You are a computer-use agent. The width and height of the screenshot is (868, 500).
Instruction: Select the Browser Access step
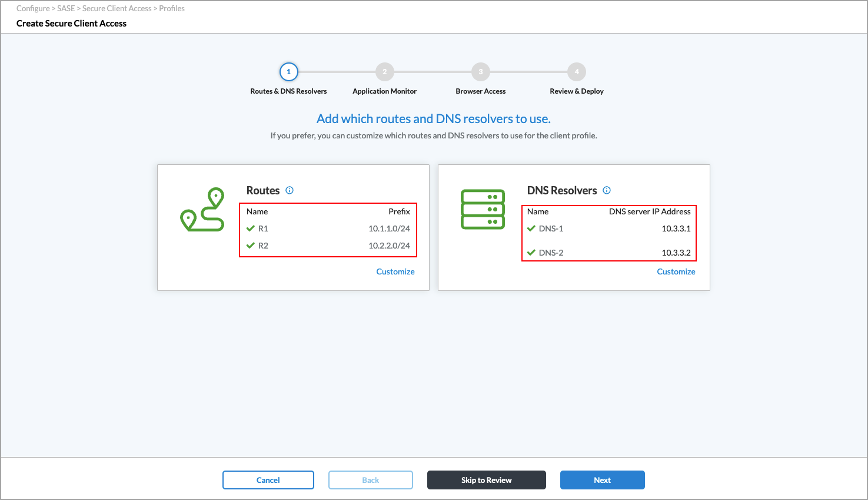point(480,71)
